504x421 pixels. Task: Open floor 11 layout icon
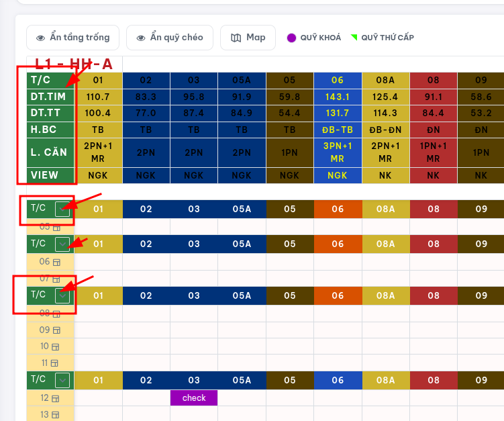click(x=54, y=363)
